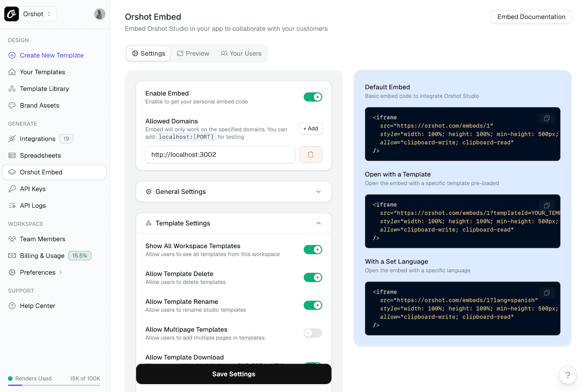This screenshot has width=585, height=392.
Task: Open the Template Library
Action: point(45,89)
